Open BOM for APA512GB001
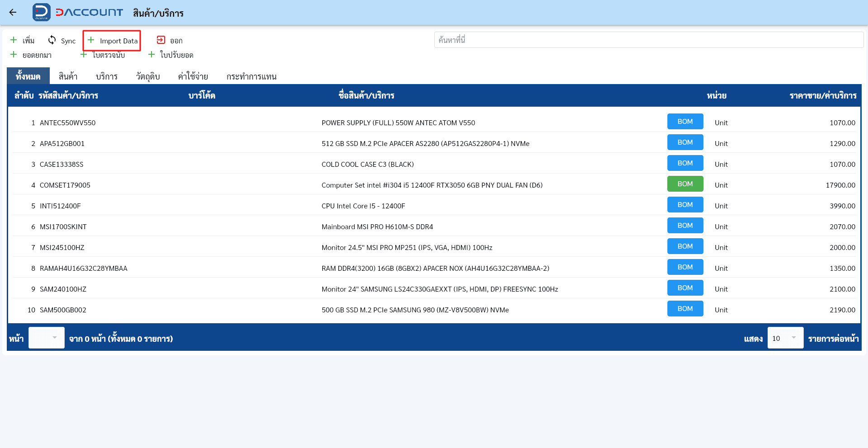Image resolution: width=868 pixels, height=448 pixels. point(685,142)
